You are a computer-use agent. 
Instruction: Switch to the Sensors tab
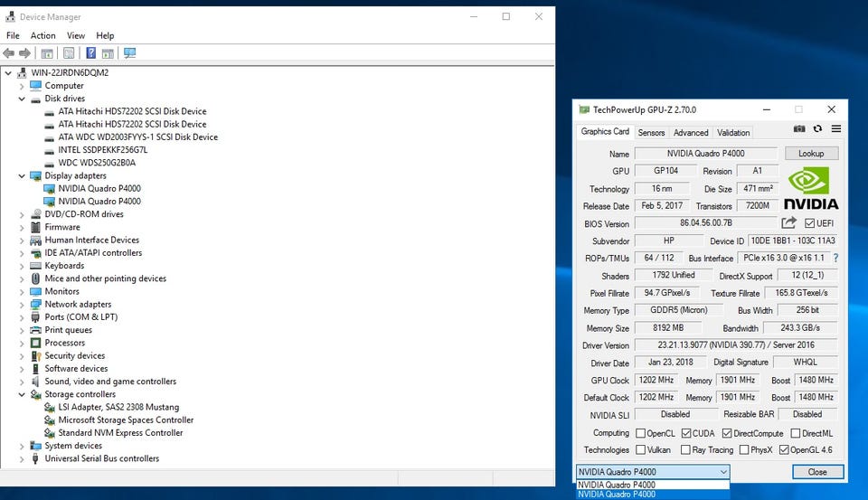click(651, 133)
